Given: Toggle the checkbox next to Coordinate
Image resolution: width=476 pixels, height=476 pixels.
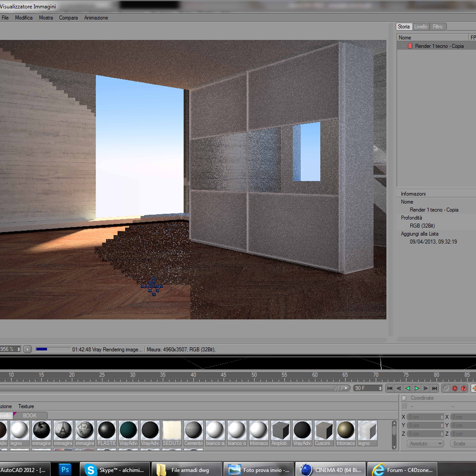Looking at the screenshot, I should 404,398.
